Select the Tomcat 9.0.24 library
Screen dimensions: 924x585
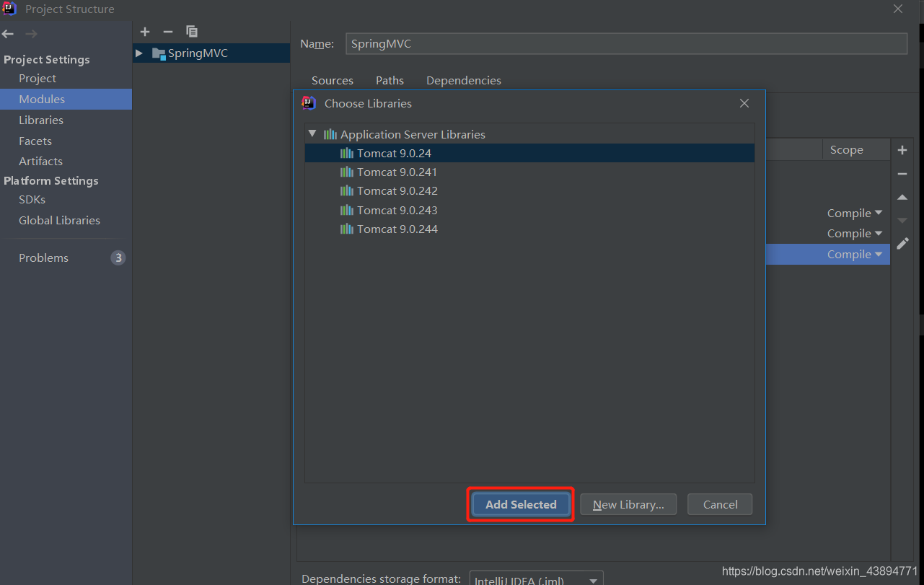(x=529, y=153)
